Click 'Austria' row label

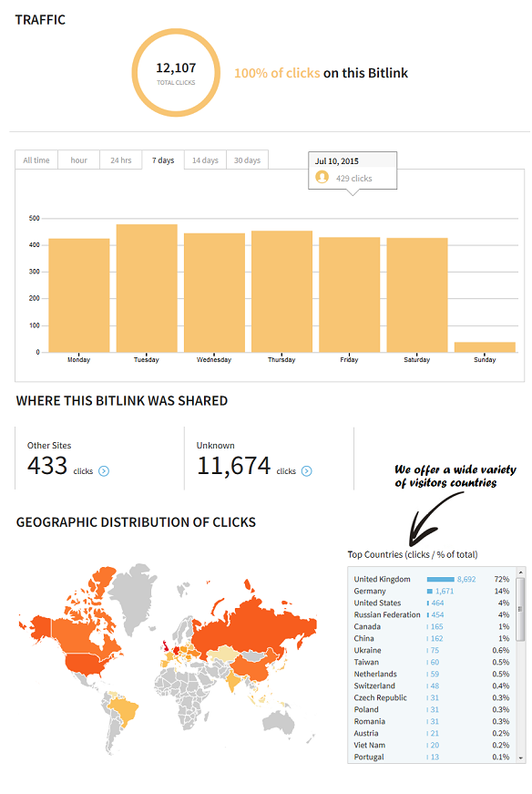(366, 733)
